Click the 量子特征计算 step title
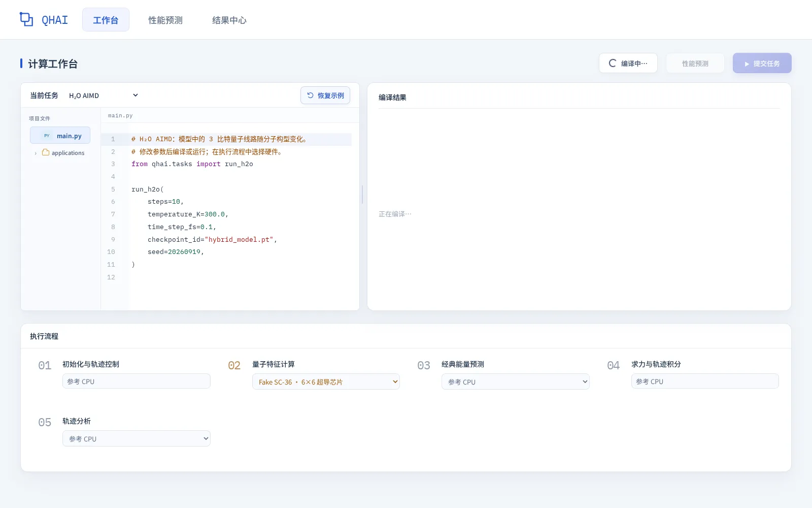 point(274,364)
